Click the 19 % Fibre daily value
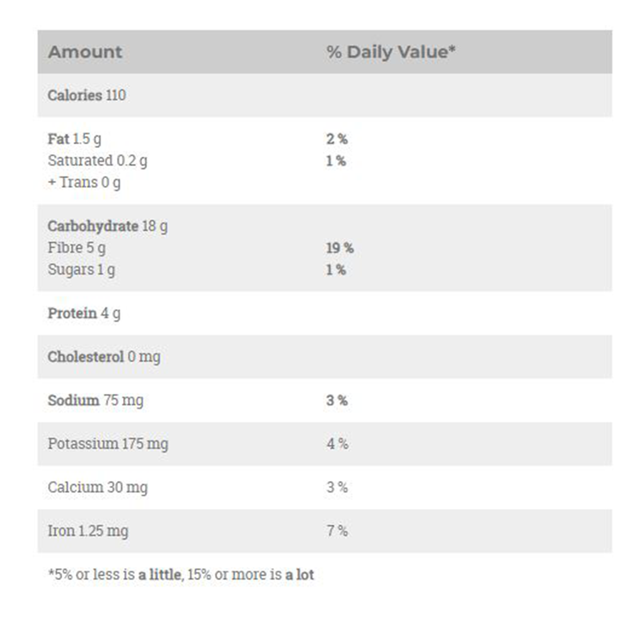This screenshot has height=644, width=644. coord(340,248)
